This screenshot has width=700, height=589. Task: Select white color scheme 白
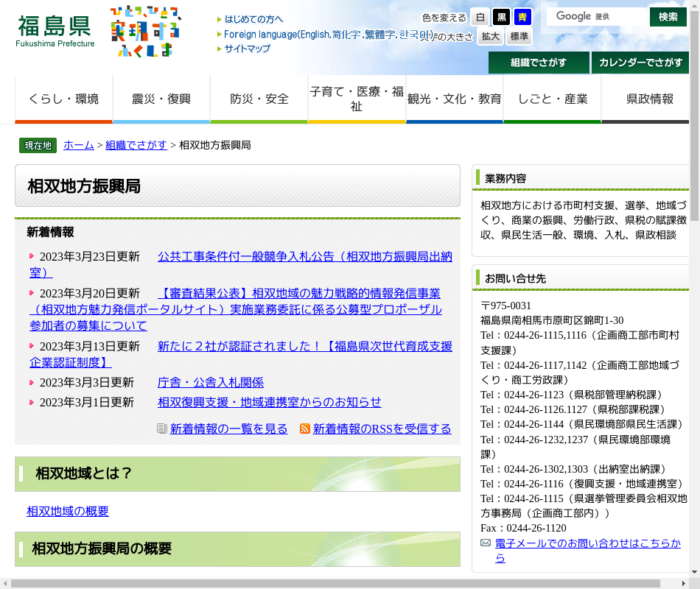[x=480, y=18]
